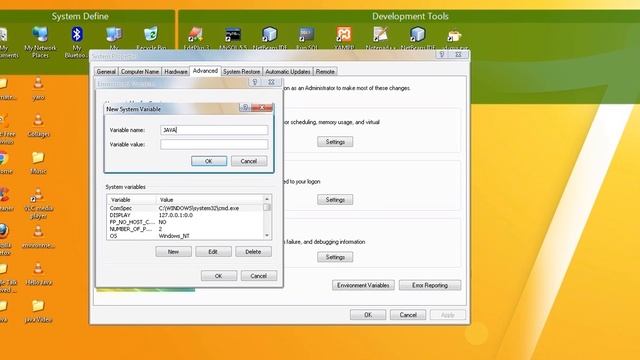Click system variables list scroll-up arrow
640x360 pixels.
pos(267,199)
